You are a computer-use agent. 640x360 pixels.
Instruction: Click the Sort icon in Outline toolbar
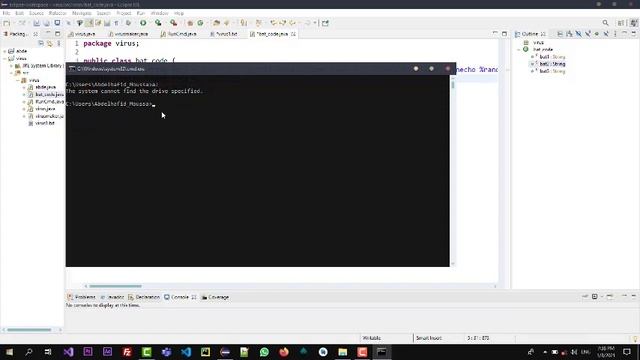tap(569, 34)
